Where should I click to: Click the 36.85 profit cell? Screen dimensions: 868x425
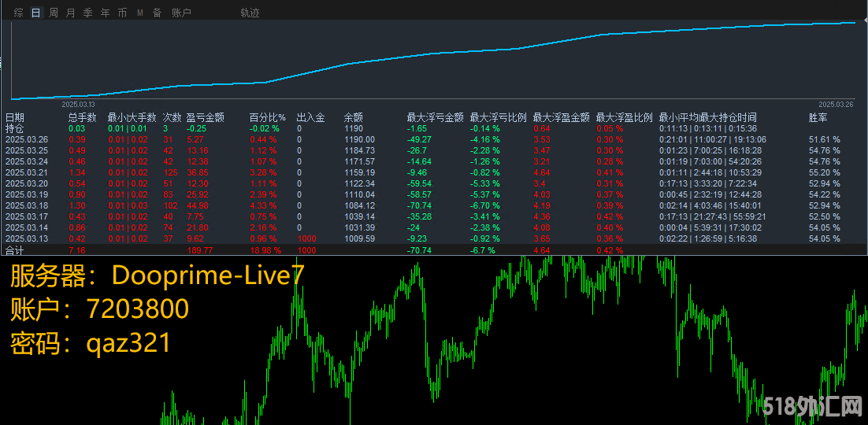coord(198,172)
